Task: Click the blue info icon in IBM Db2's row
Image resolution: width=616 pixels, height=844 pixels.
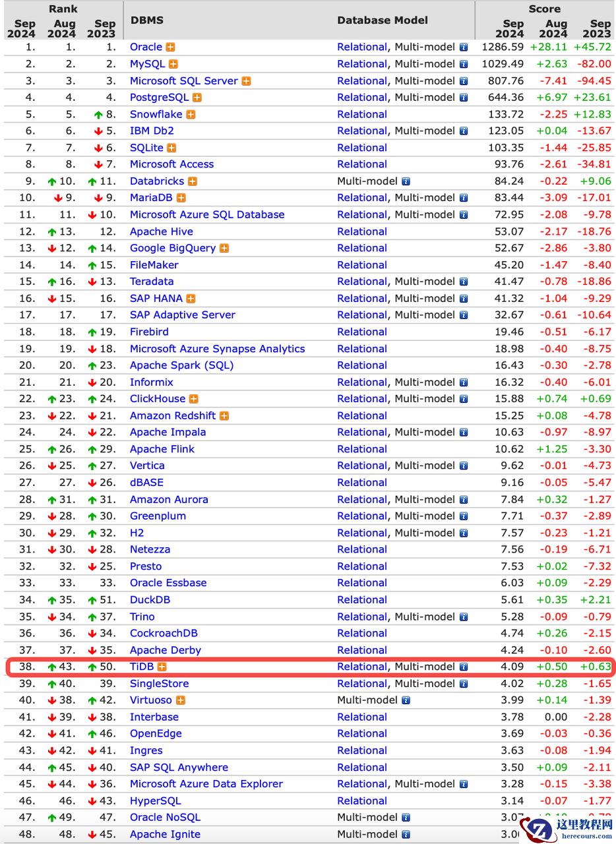Action: [x=464, y=131]
